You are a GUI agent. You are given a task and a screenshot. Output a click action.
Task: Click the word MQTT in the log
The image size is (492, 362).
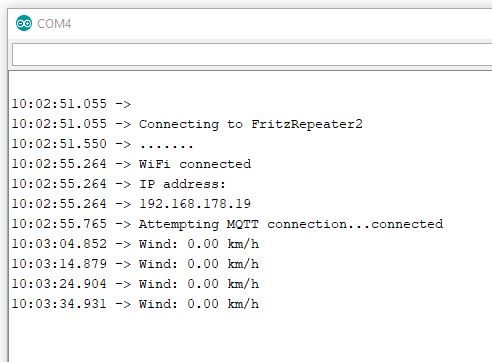[243, 224]
